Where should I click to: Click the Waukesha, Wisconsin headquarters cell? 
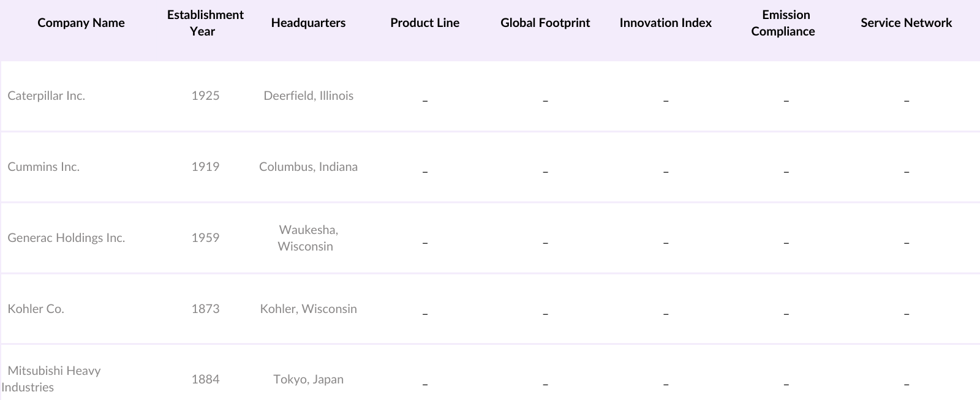point(308,238)
